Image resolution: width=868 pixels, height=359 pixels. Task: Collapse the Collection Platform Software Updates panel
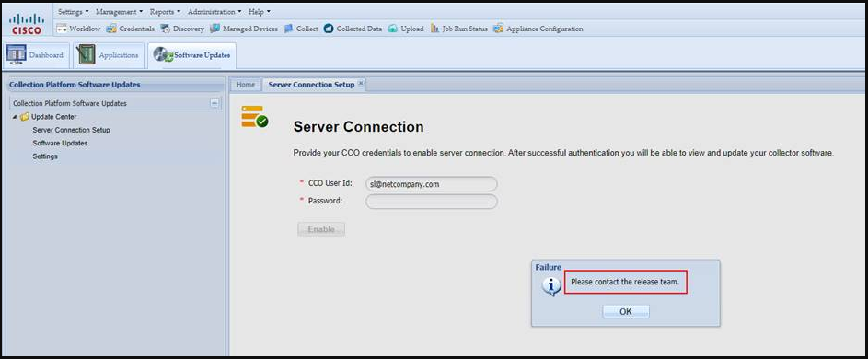[214, 103]
